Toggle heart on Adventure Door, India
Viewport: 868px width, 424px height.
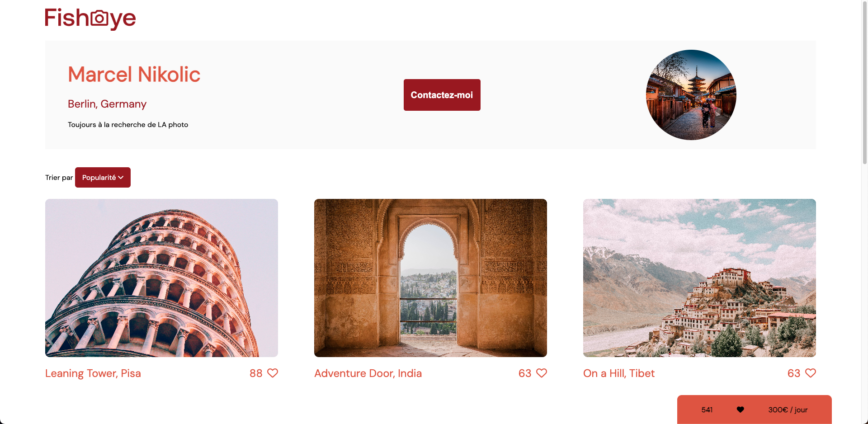pos(542,373)
